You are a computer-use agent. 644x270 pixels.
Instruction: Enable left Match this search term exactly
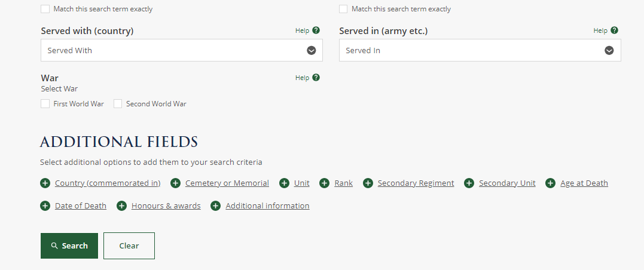[x=45, y=9]
